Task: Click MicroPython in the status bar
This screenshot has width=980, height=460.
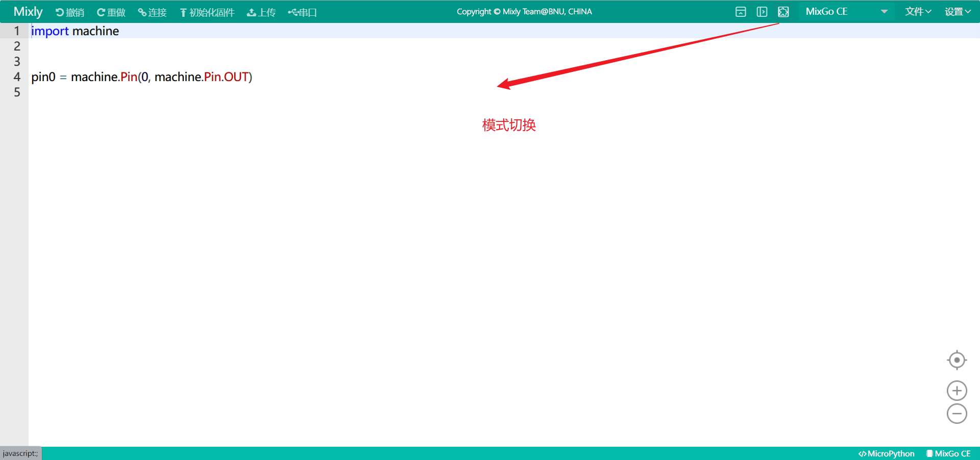Action: point(887,453)
